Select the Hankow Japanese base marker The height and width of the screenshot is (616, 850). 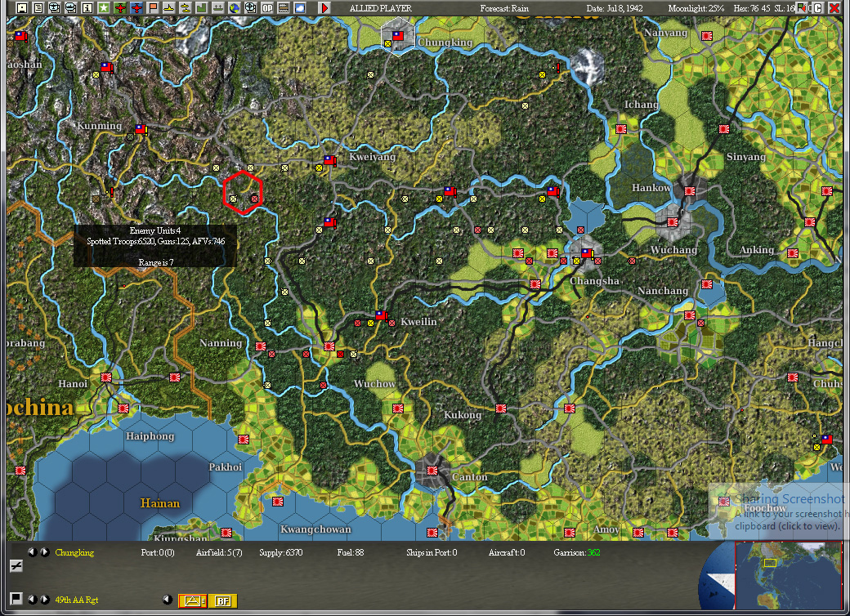pyautogui.click(x=690, y=190)
